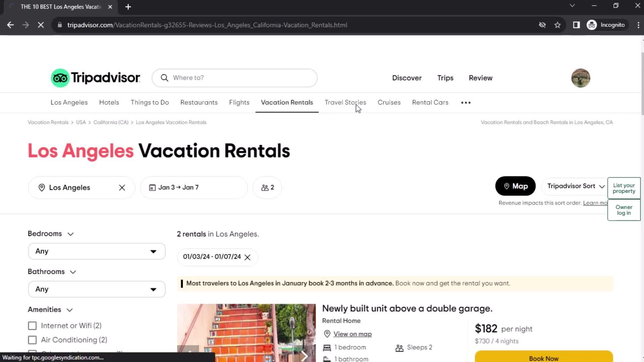Click the Book Now button for rental
Image resolution: width=644 pixels, height=362 pixels.
[x=544, y=358]
